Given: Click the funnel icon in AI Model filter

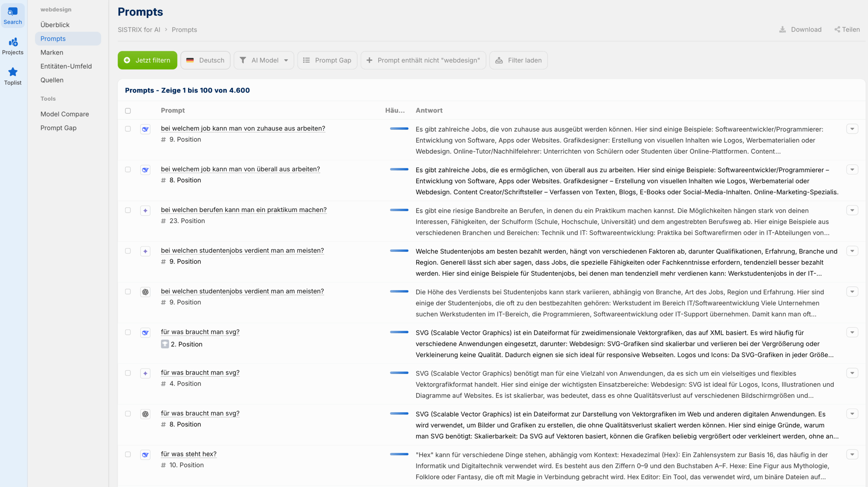Looking at the screenshot, I should point(243,60).
